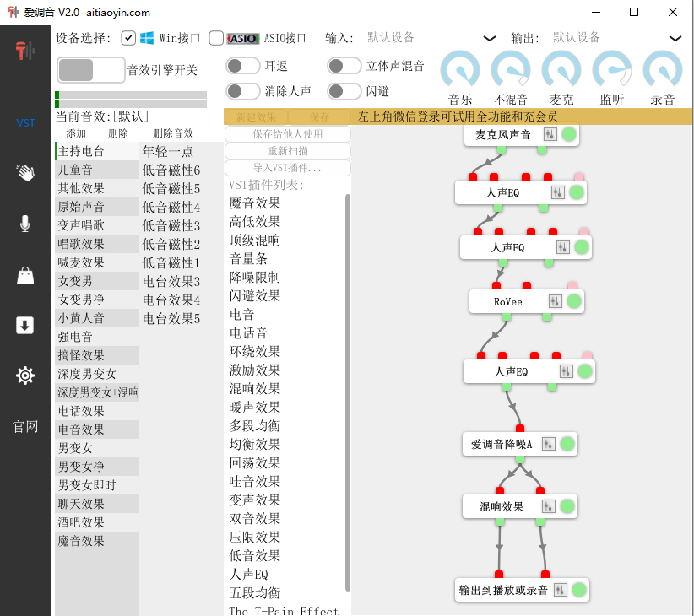Enable the 耳返 toggle
694x616 pixels.
(242, 67)
